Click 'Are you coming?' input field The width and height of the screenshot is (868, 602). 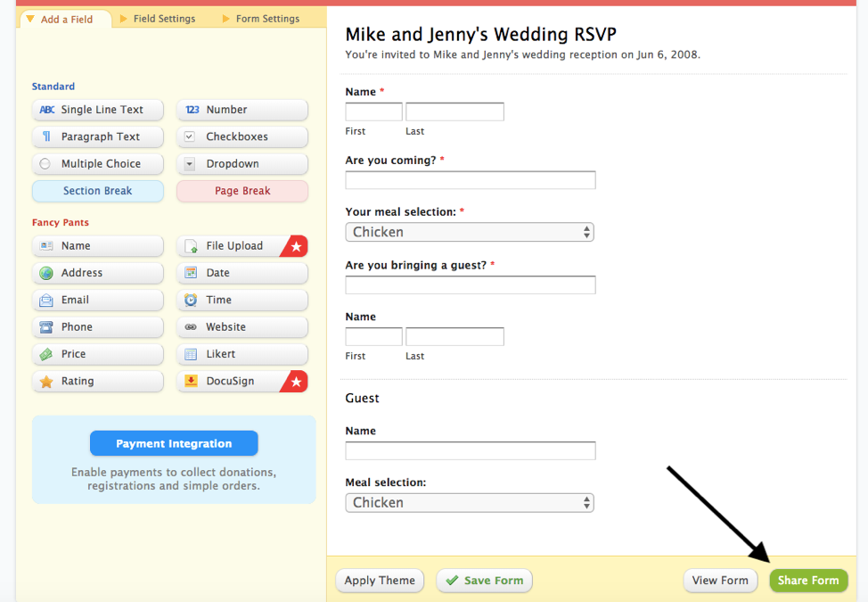471,180
